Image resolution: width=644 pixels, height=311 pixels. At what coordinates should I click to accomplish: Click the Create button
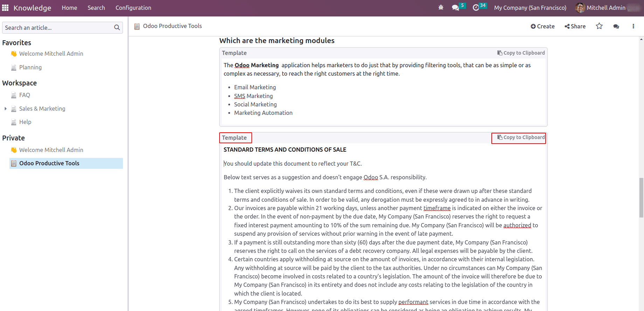542,26
